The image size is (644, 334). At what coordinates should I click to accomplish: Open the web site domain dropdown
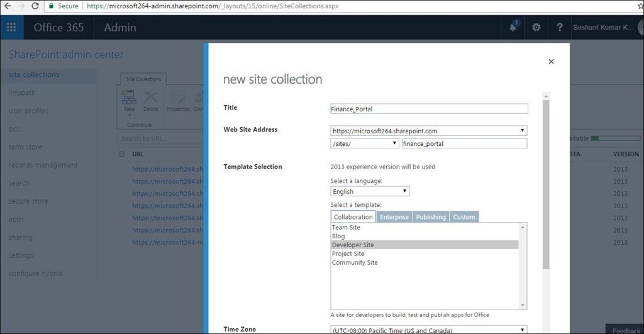pyautogui.click(x=428, y=131)
